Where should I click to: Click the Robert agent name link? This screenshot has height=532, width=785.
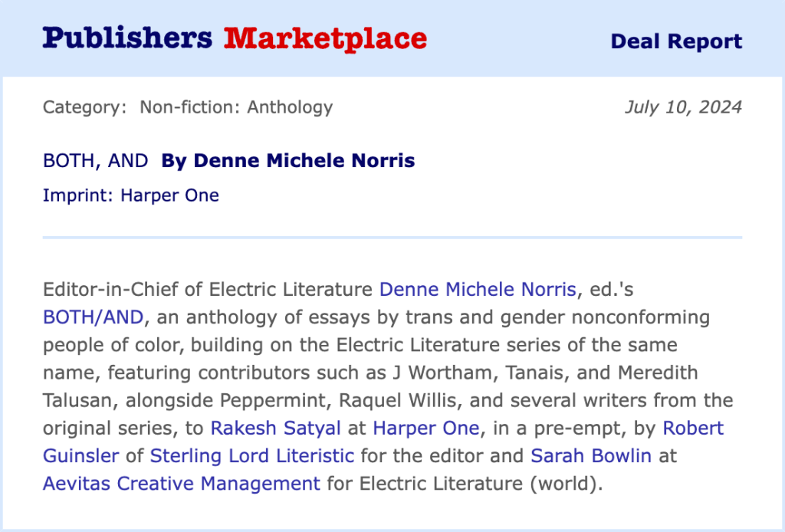coord(693,428)
